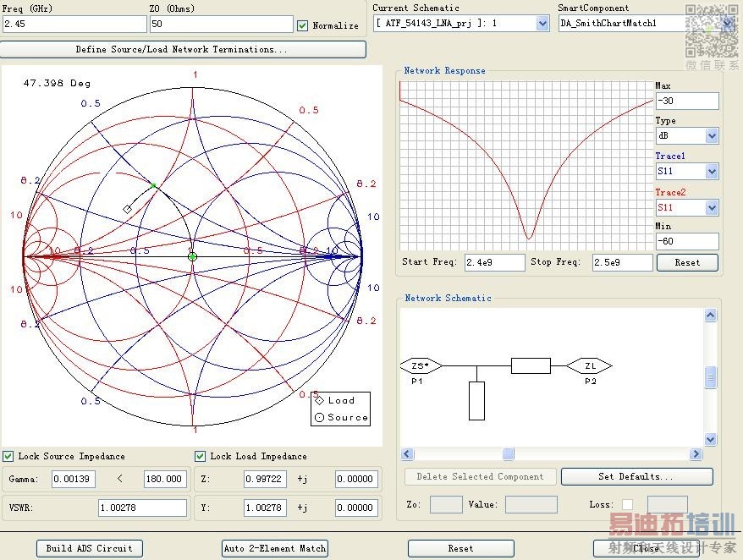Click the ZL load port symbol
Viewport: 743px width, 560px height.
point(590,366)
